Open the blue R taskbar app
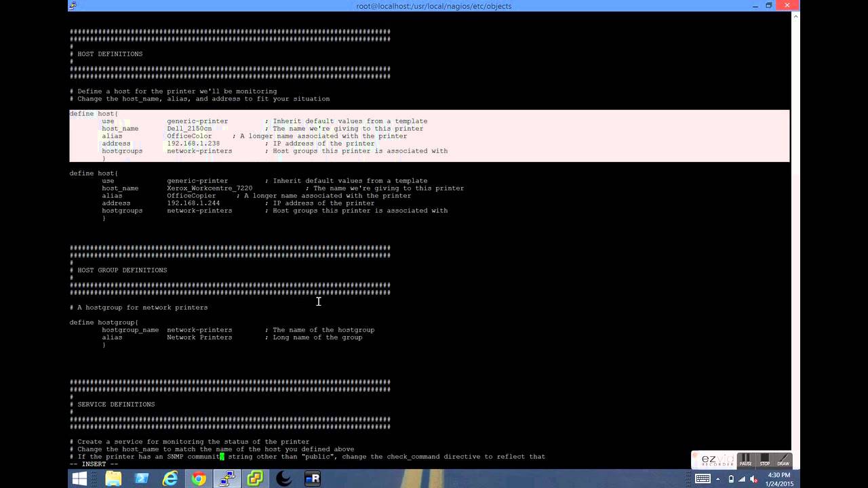The image size is (868, 488). [x=313, y=479]
